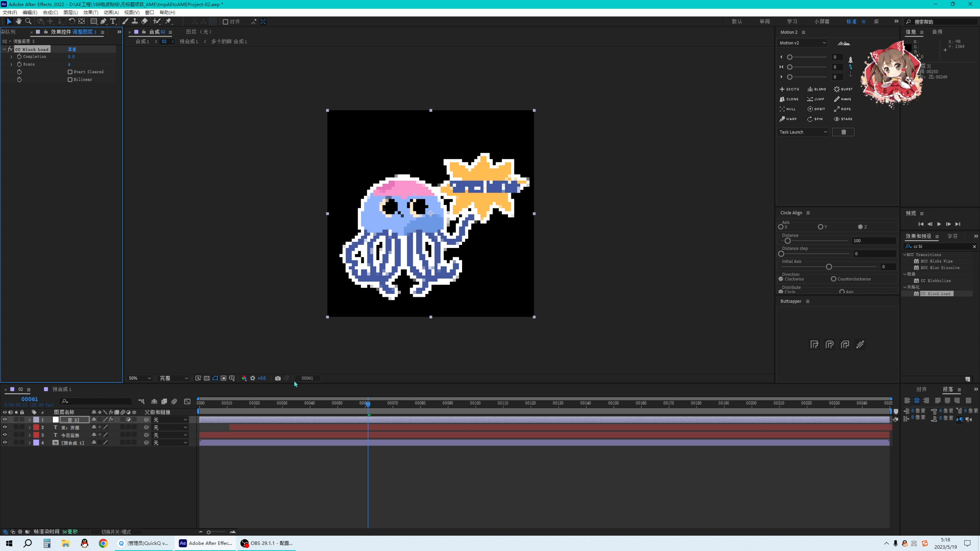Select the Pen tool in toolbar

(103, 21)
